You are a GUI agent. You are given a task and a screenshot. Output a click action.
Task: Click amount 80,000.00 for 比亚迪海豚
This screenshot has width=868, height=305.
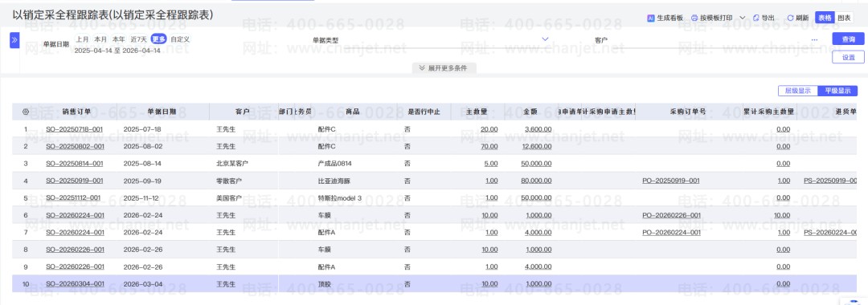(x=536, y=181)
